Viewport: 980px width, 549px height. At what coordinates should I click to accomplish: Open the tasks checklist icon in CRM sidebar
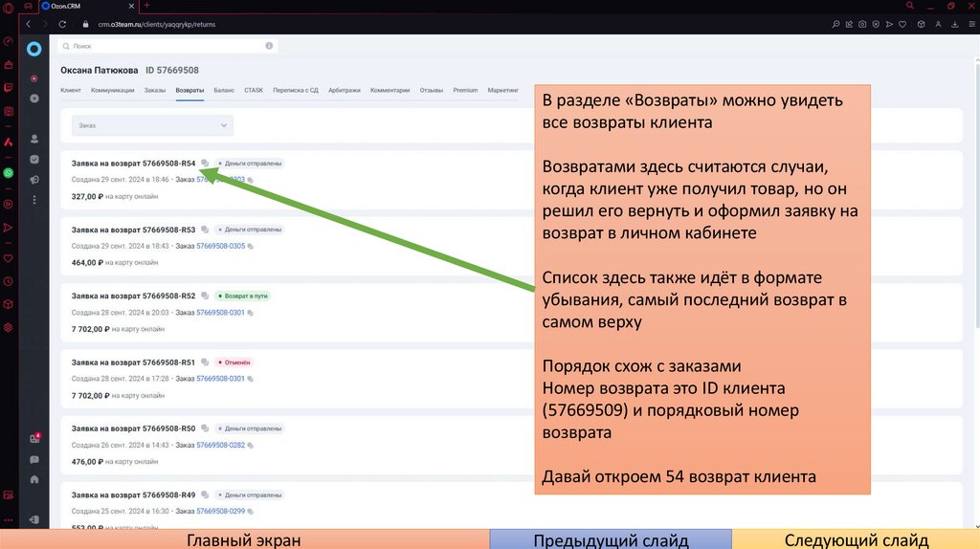pyautogui.click(x=34, y=160)
